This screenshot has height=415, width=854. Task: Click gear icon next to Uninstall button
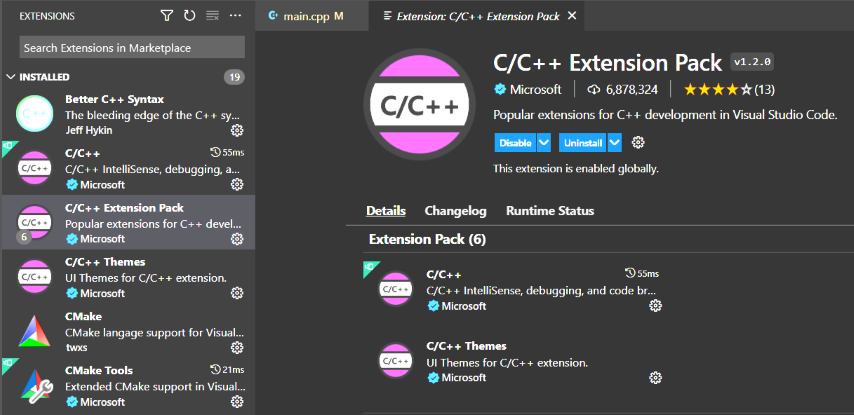click(x=638, y=143)
